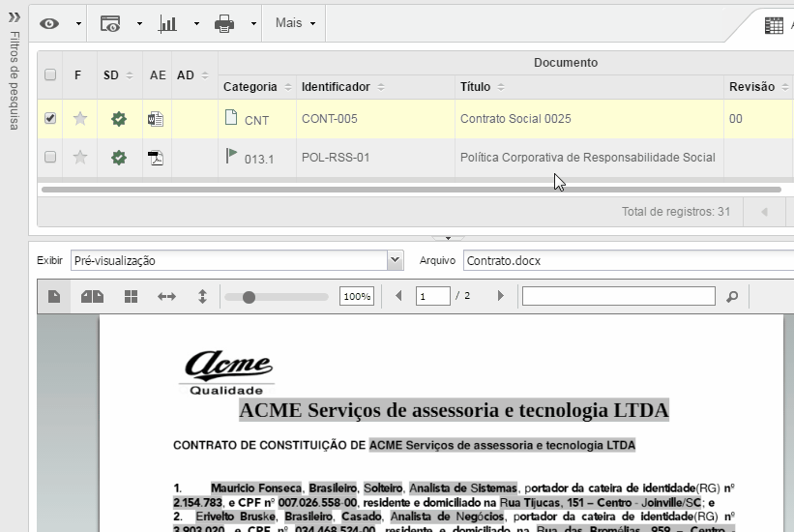Sort by the Título column header
The width and height of the screenshot is (794, 532).
coord(475,87)
